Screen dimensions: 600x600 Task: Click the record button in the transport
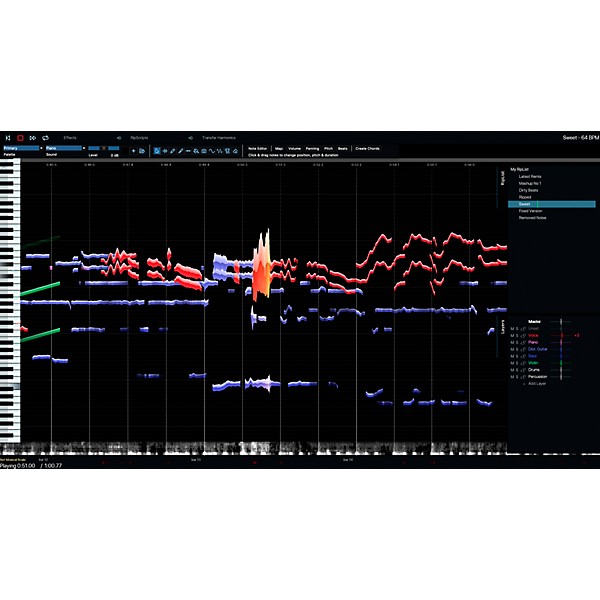(x=20, y=137)
